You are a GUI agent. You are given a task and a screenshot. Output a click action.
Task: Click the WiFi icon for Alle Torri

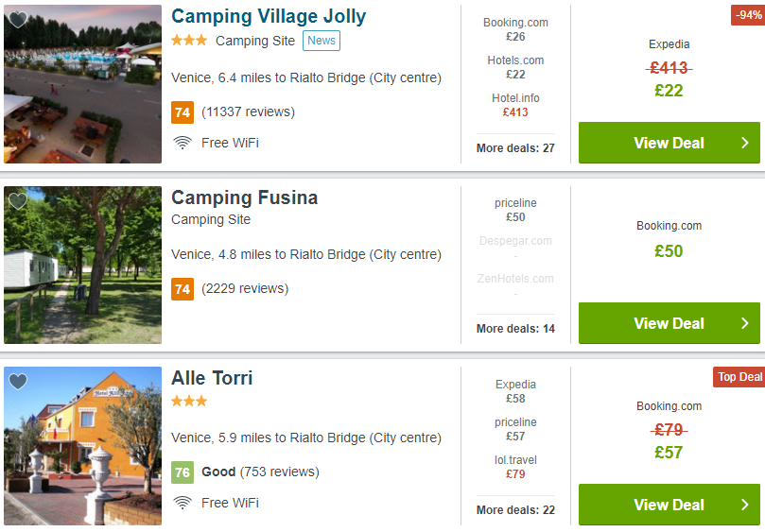183,503
